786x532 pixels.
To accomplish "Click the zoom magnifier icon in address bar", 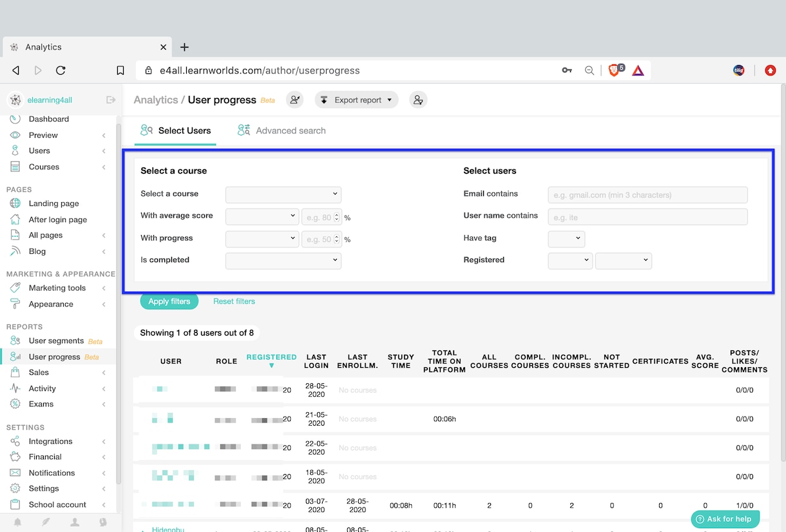I will pos(589,71).
